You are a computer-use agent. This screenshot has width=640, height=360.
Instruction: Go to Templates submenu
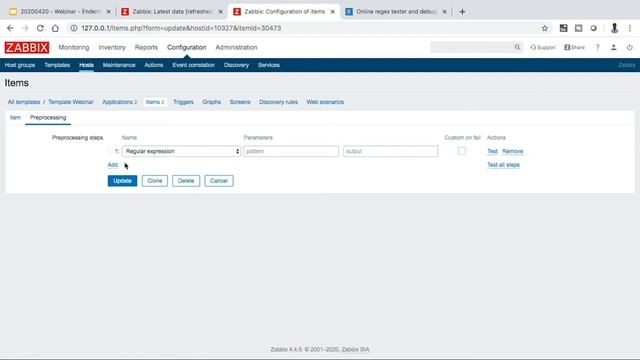click(57, 65)
